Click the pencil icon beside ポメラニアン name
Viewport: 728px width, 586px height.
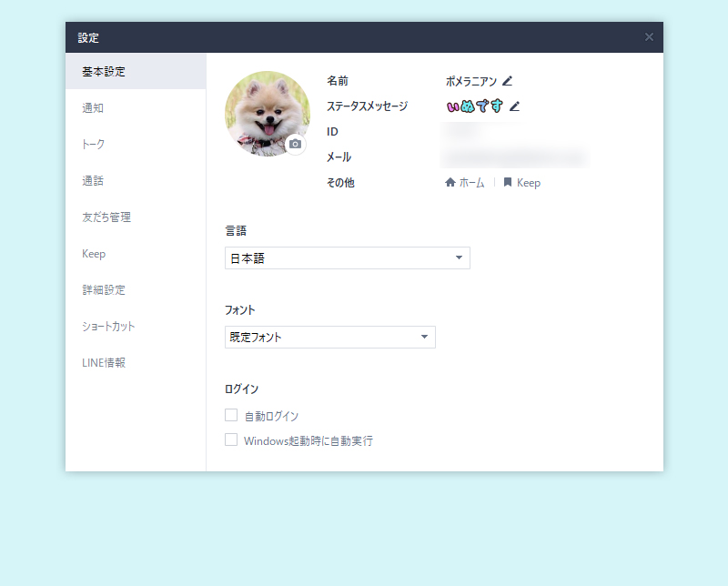click(x=508, y=81)
